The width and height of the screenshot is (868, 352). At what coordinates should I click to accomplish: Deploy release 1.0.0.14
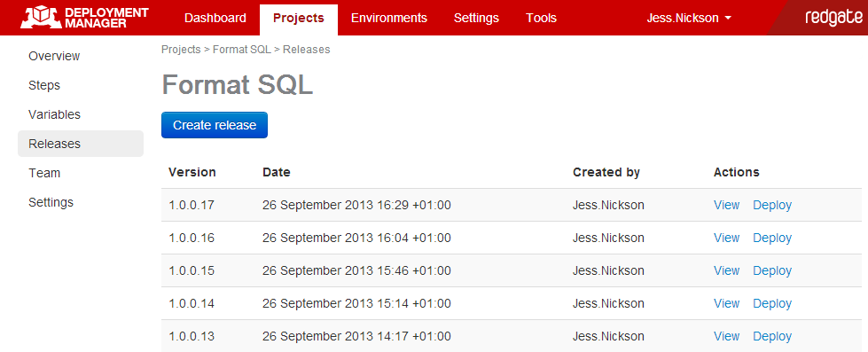click(772, 303)
